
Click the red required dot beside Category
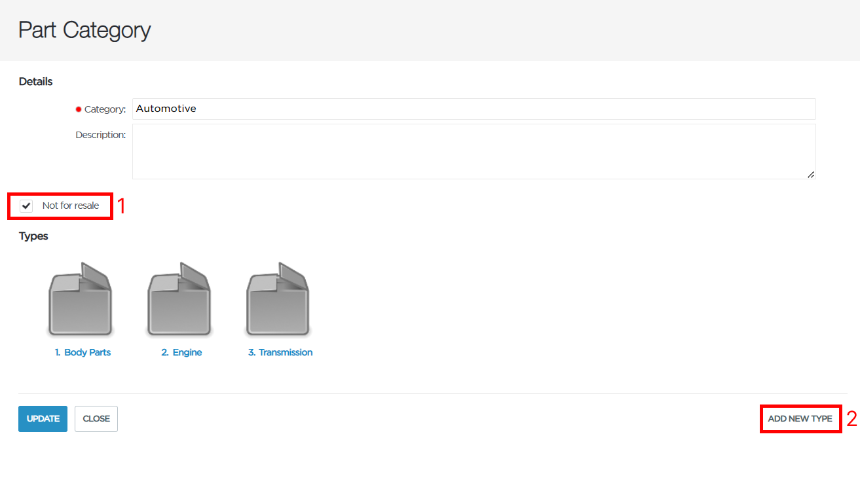coord(79,109)
